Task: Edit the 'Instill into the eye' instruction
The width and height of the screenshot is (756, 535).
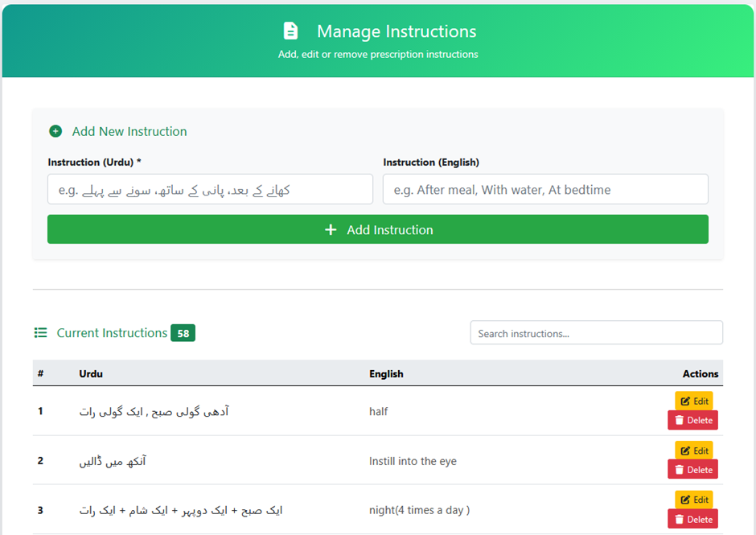Action: tap(694, 451)
